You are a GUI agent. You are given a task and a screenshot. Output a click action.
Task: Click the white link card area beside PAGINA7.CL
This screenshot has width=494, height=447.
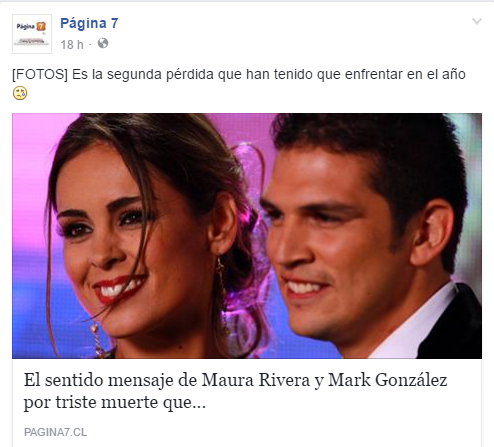pos(283,432)
